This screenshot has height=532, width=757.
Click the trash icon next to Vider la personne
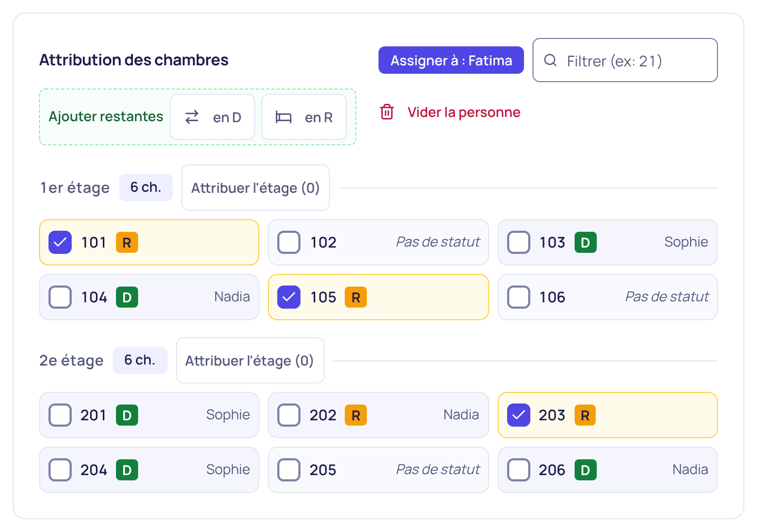(387, 112)
